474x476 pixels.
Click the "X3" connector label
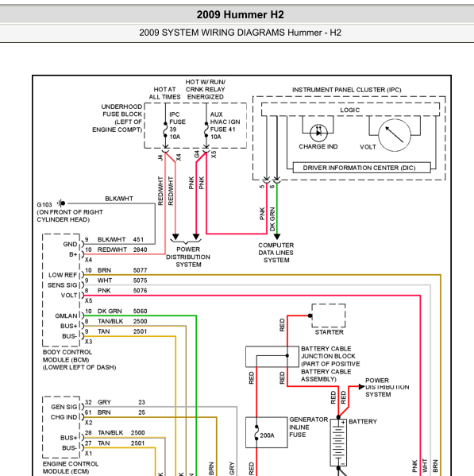coord(88,342)
